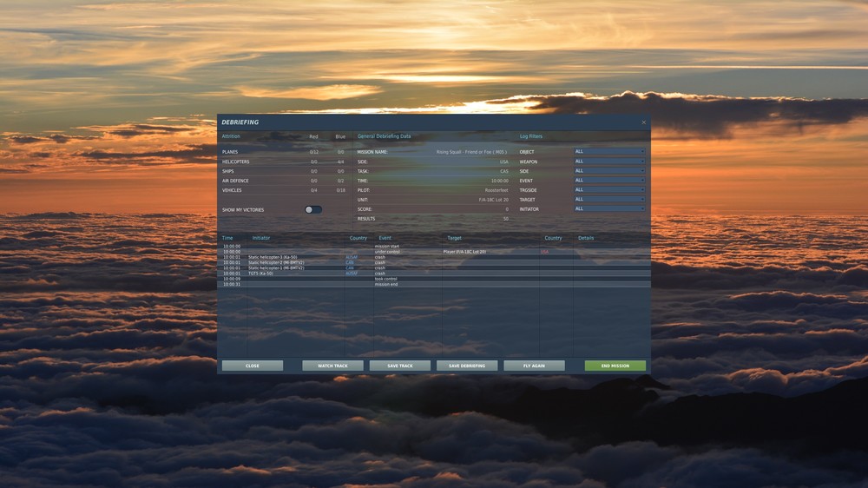Click the RESULTS value 50
868x488 pixels.
click(x=506, y=219)
